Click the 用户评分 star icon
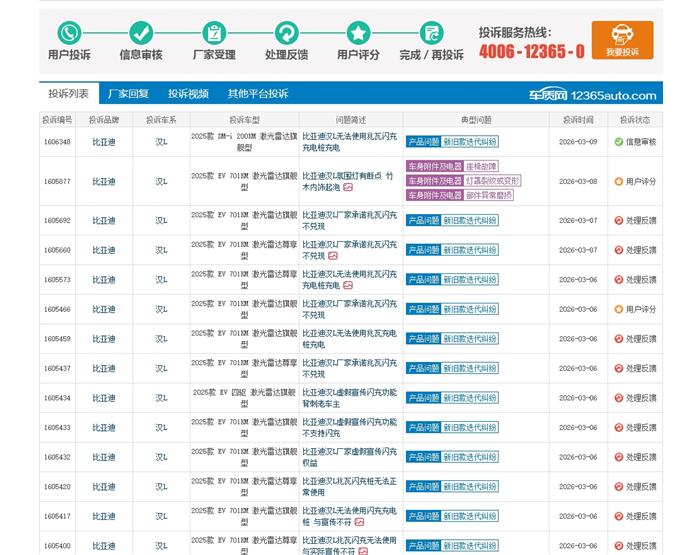 (x=358, y=33)
